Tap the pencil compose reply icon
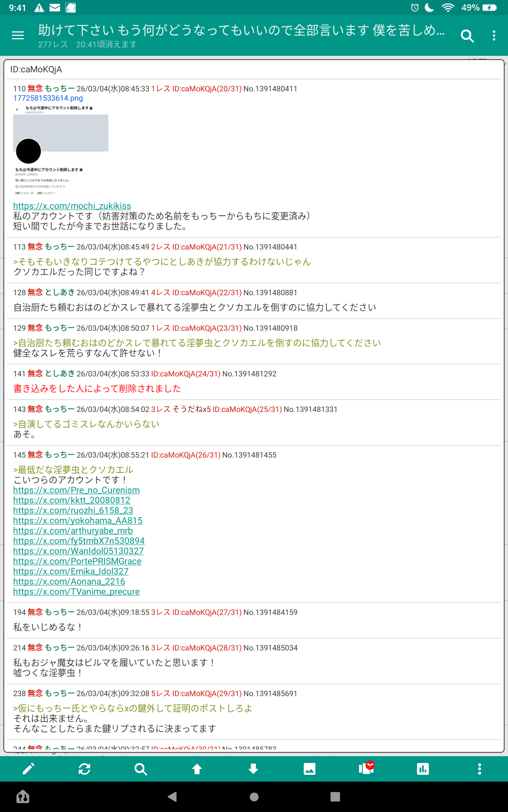Viewport: 508px width, 812px height. click(x=28, y=769)
